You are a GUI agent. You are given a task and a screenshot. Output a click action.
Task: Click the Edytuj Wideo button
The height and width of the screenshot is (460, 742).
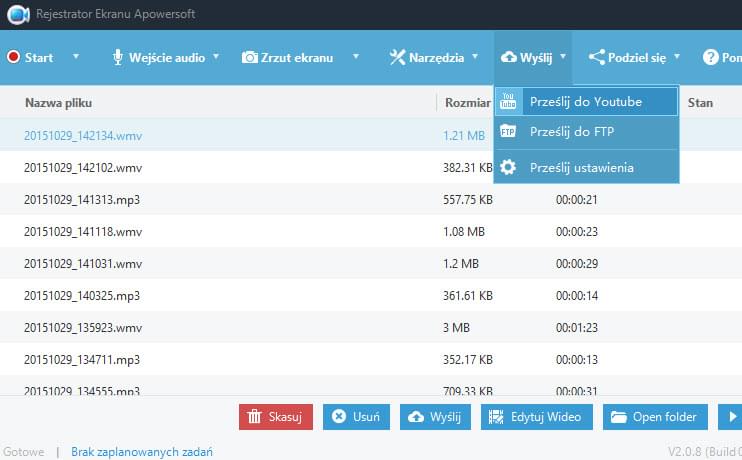[537, 417]
